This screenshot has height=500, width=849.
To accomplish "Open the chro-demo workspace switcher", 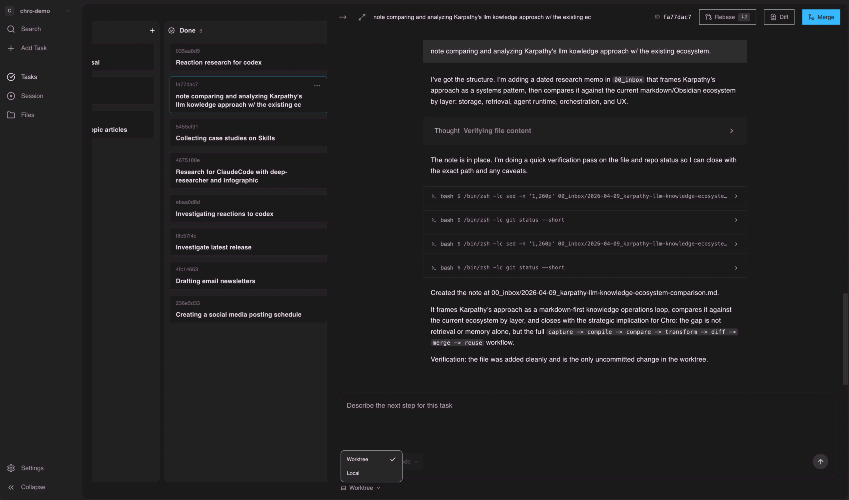I will point(38,11).
